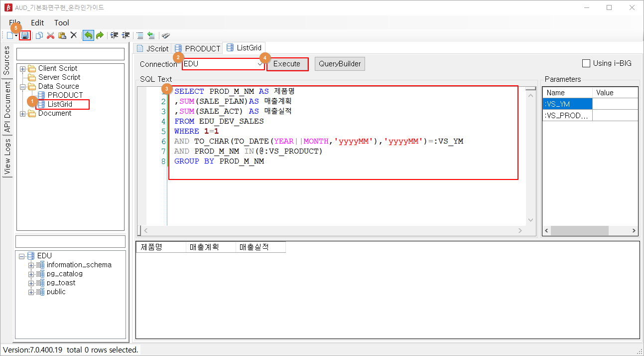Image resolution: width=644 pixels, height=356 pixels.
Task: Click the Find binoculars icon
Action: pyautogui.click(x=166, y=35)
